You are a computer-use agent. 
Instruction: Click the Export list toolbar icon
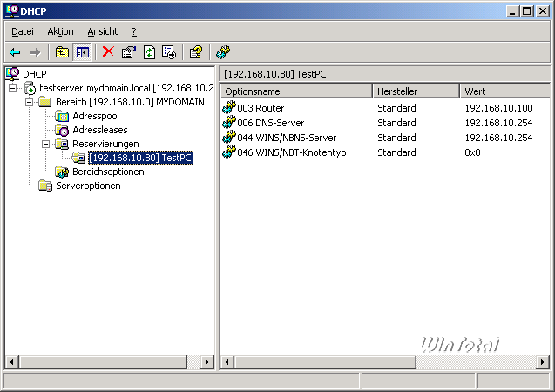169,52
